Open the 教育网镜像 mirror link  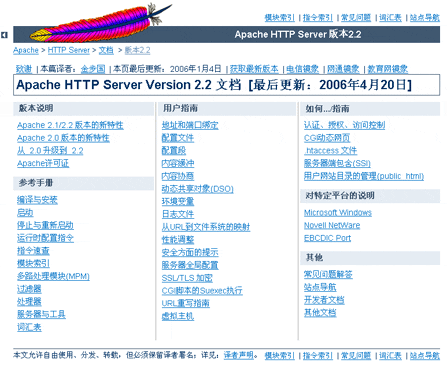(x=387, y=69)
